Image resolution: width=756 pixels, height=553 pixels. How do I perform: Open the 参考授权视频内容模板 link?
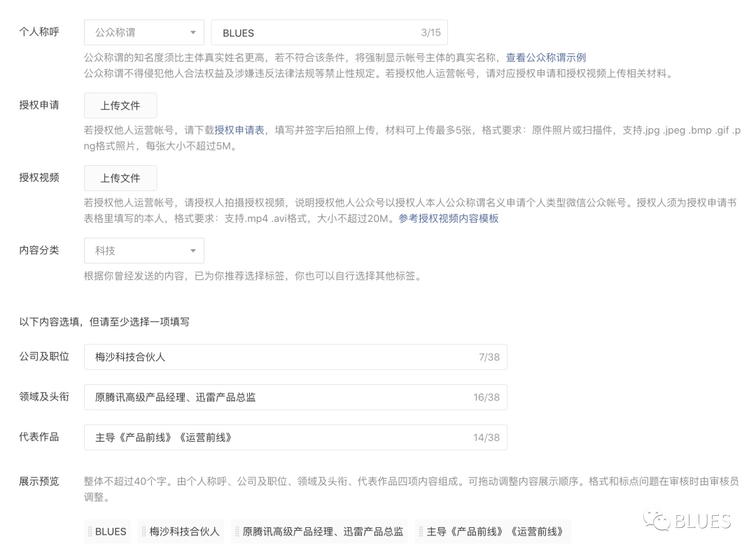449,218
